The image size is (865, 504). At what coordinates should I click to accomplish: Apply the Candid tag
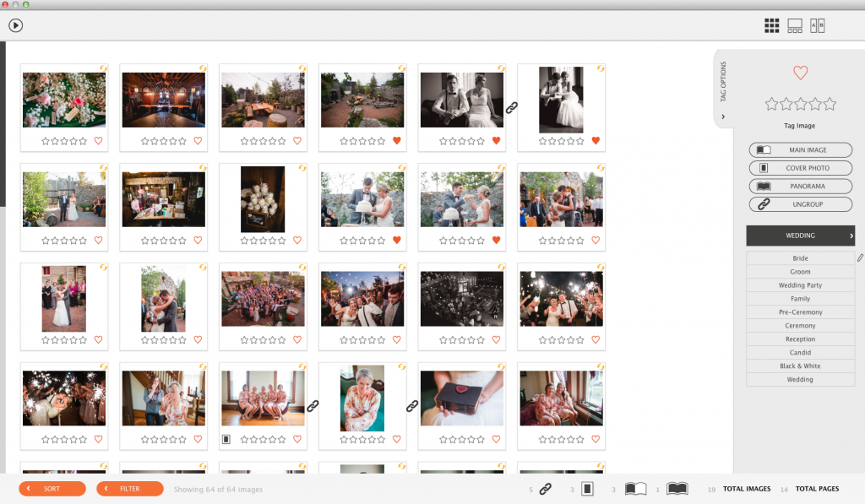(800, 352)
